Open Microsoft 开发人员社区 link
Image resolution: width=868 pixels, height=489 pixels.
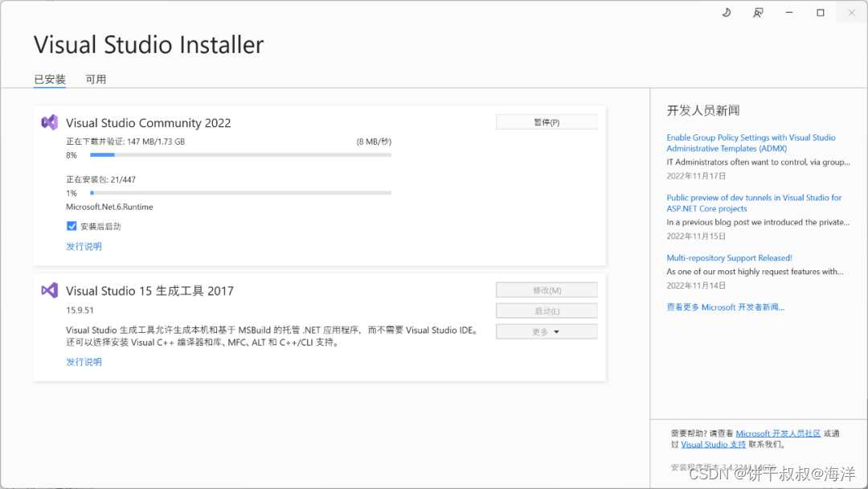click(x=778, y=434)
